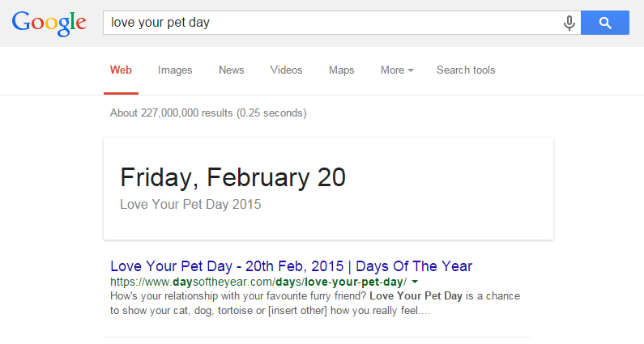
Task: Click the green daysoftheyear.com result URL
Action: 258,282
